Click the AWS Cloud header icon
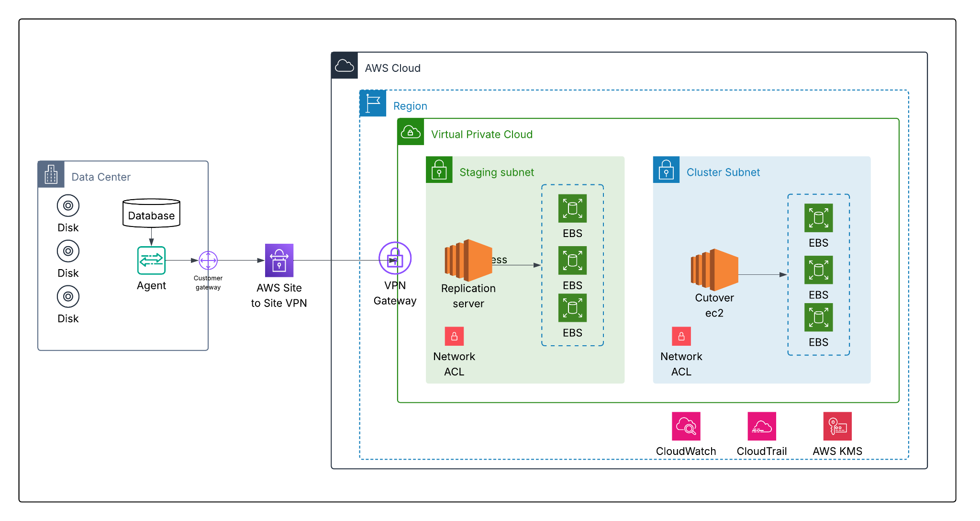Image resolution: width=980 pixels, height=521 pixels. (345, 66)
